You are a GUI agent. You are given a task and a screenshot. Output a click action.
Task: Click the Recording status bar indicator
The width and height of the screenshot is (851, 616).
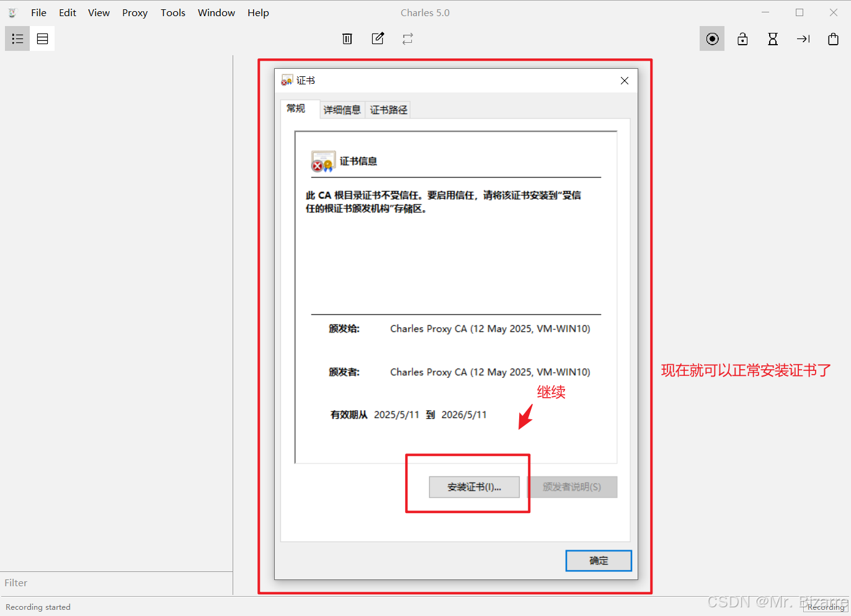(x=826, y=607)
